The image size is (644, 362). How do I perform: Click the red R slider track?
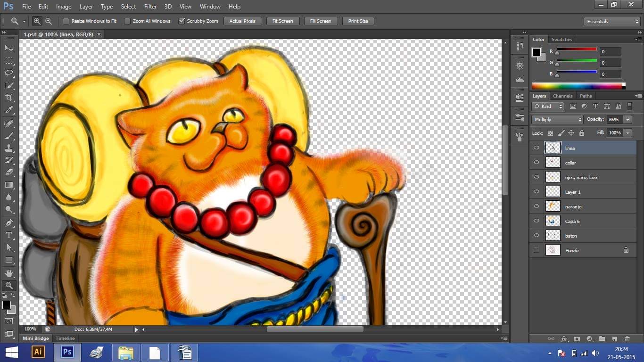click(x=577, y=49)
